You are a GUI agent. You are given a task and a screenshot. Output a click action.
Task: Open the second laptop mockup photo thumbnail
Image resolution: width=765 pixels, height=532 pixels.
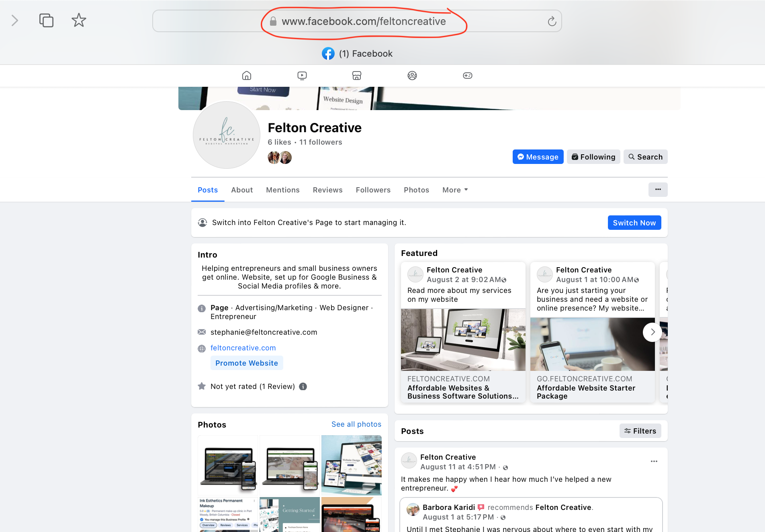[290, 465]
